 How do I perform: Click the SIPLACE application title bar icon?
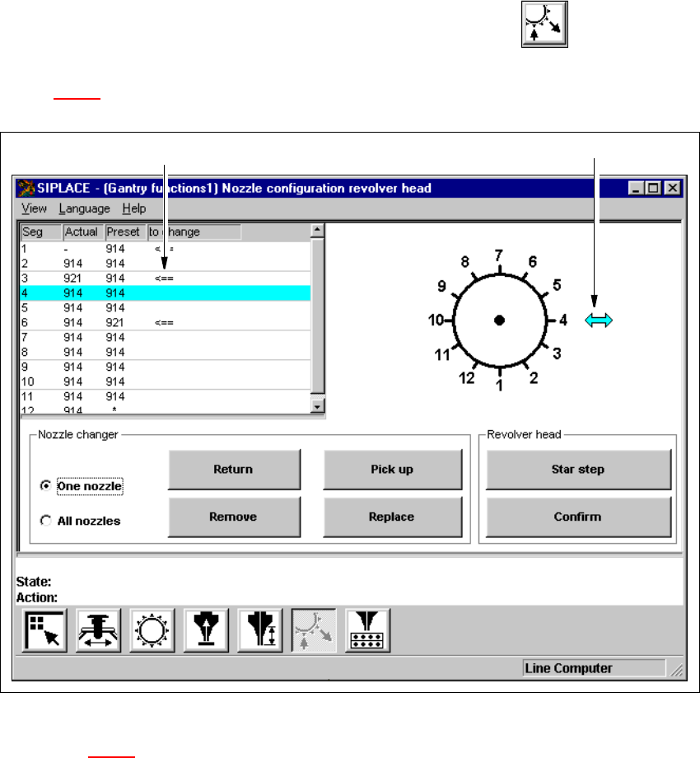tap(26, 188)
